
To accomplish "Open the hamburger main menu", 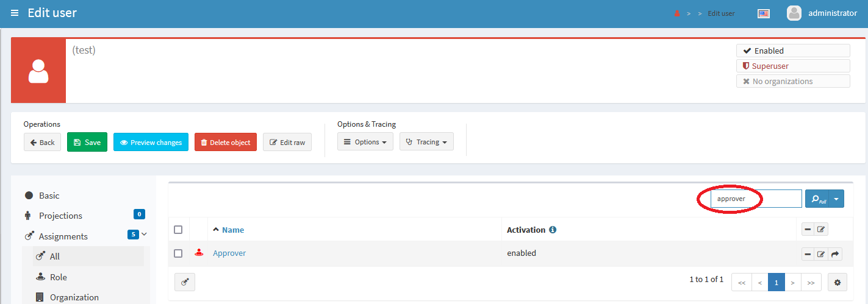I will point(15,13).
